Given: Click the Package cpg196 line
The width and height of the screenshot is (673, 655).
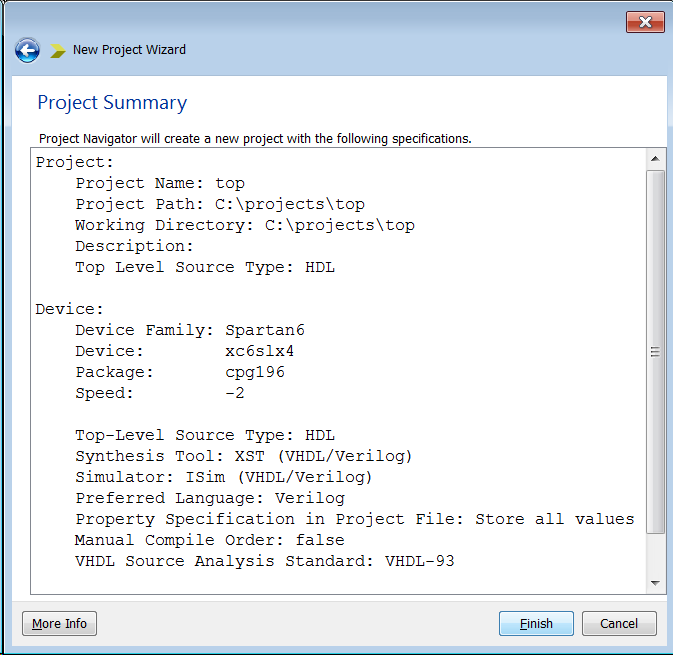Looking at the screenshot, I should [180, 372].
